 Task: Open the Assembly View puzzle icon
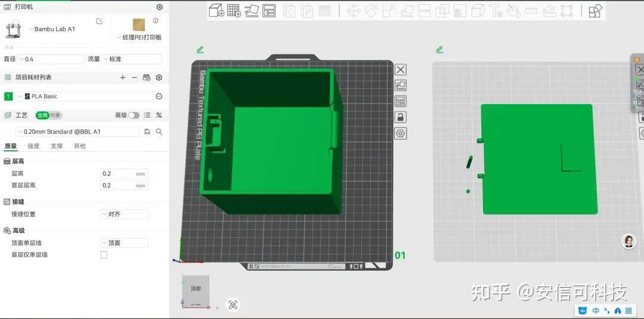(x=596, y=11)
